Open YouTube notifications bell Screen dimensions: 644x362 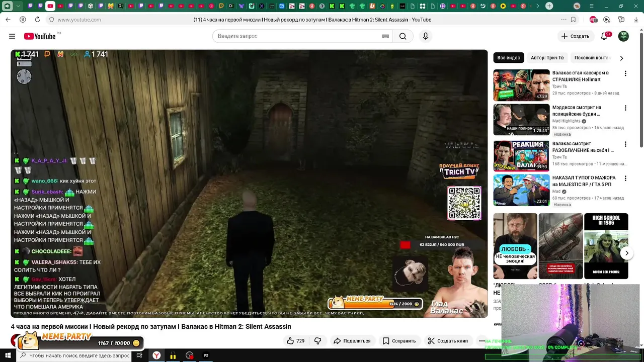(605, 36)
